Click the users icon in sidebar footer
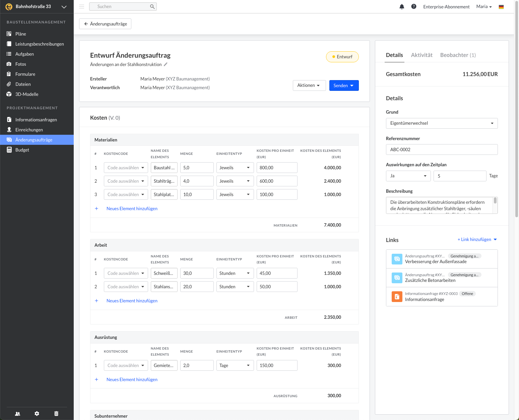Image resolution: width=519 pixels, height=420 pixels. pos(18,414)
